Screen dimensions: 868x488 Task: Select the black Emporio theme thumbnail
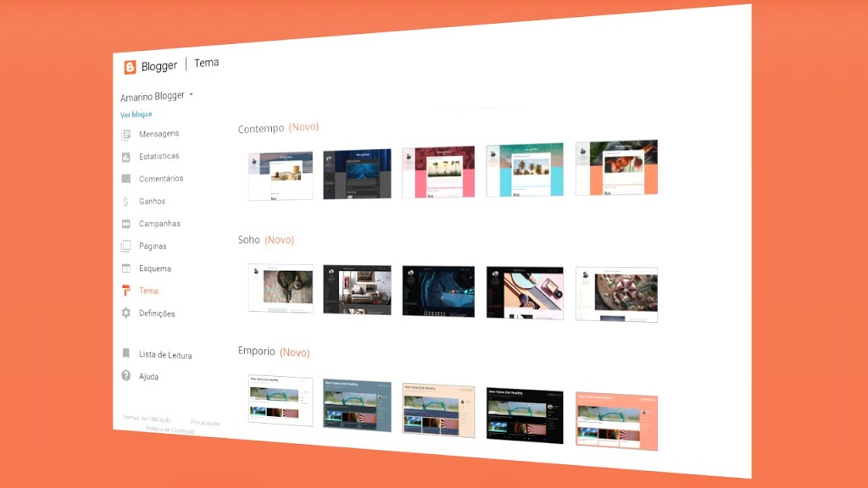point(525,416)
